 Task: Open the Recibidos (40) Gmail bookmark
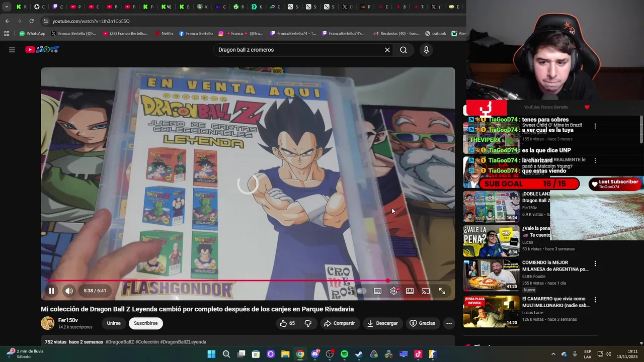396,34
